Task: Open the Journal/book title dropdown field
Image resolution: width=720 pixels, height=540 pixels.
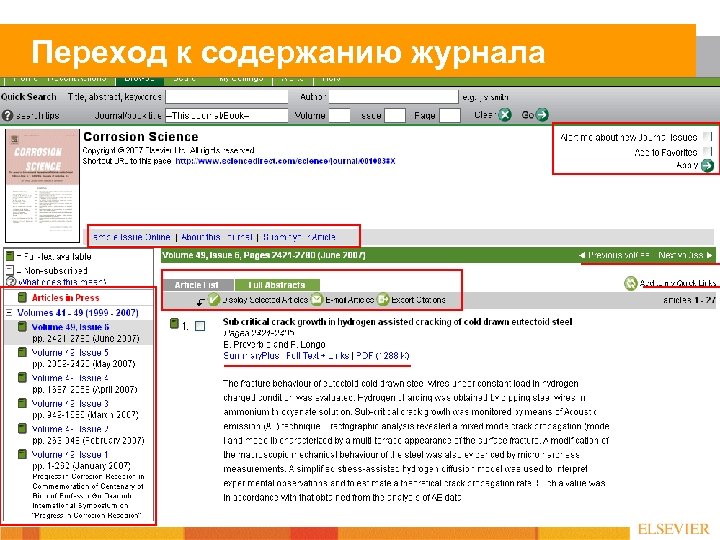Action: 227,116
